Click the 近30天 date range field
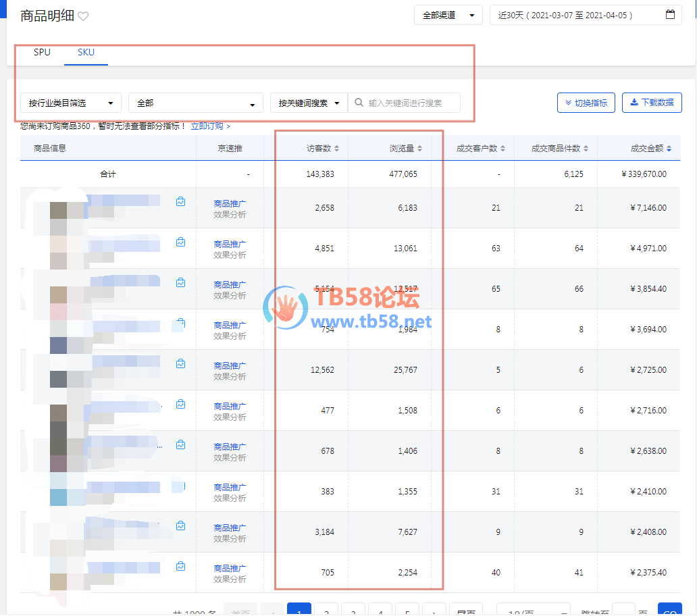 (x=586, y=15)
